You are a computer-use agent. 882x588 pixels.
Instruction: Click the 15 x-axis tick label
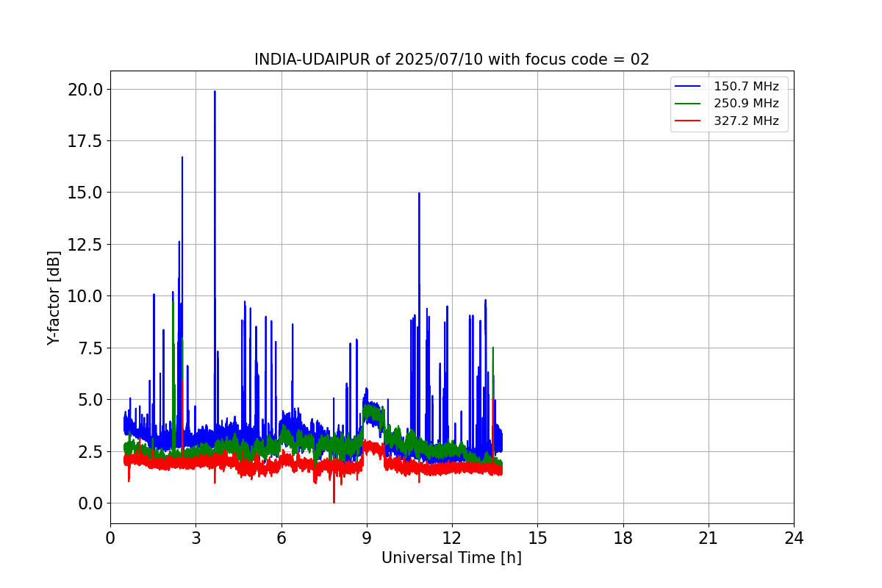tap(537, 538)
